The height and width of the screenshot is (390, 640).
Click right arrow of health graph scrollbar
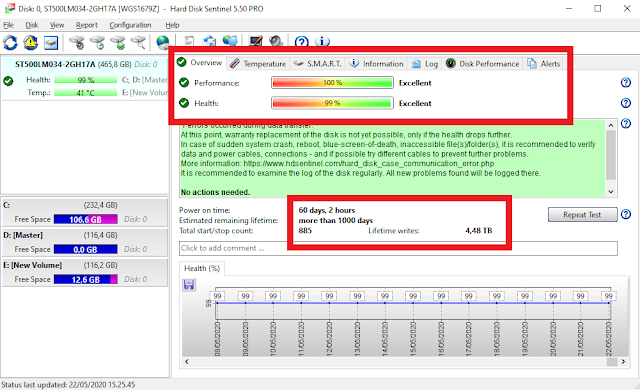(623, 361)
